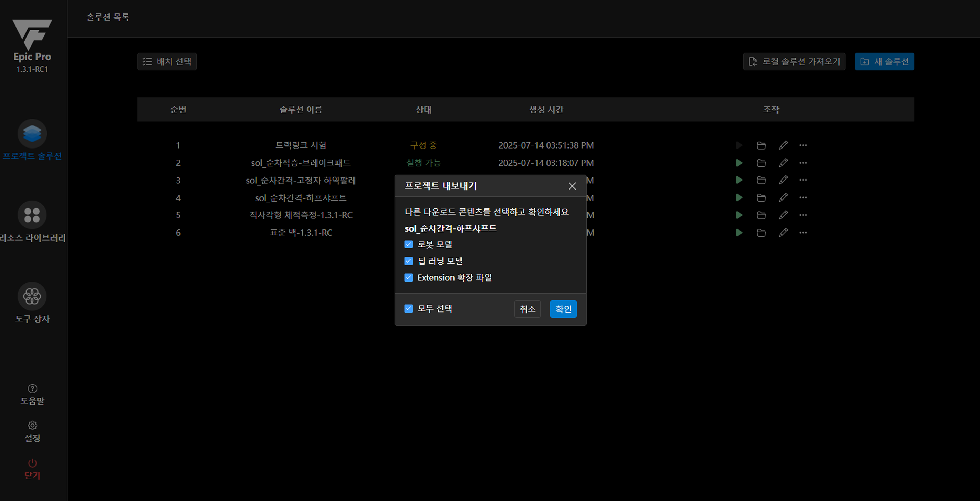Image resolution: width=980 pixels, height=501 pixels.
Task: Click the red 닫기 power icon
Action: tap(32, 463)
